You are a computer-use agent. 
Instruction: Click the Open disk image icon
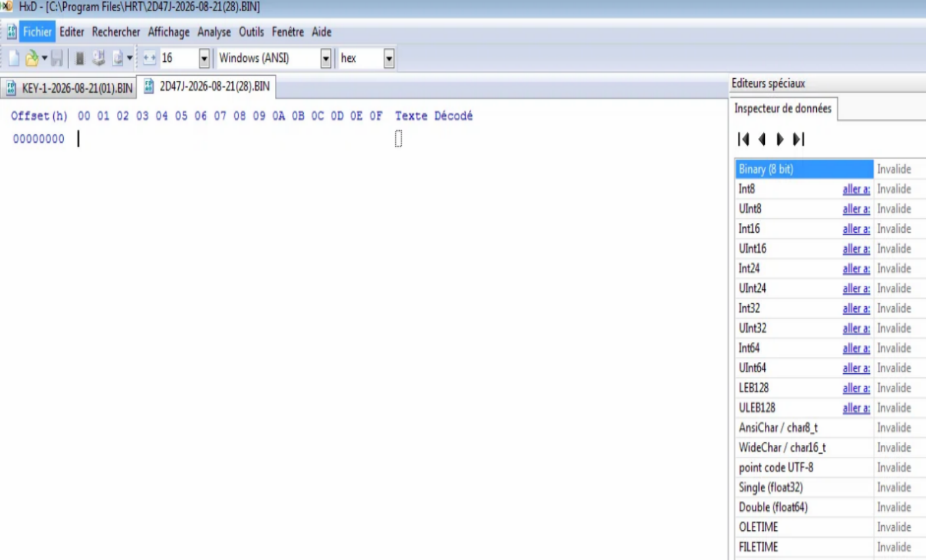coord(118,58)
